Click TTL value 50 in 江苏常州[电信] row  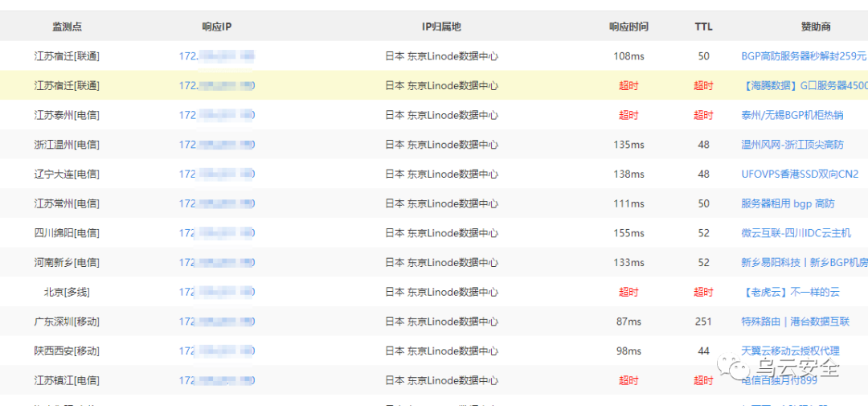coord(703,204)
